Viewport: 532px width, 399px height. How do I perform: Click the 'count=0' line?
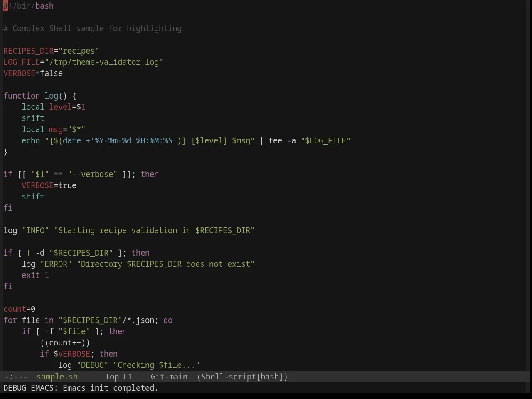[20, 309]
